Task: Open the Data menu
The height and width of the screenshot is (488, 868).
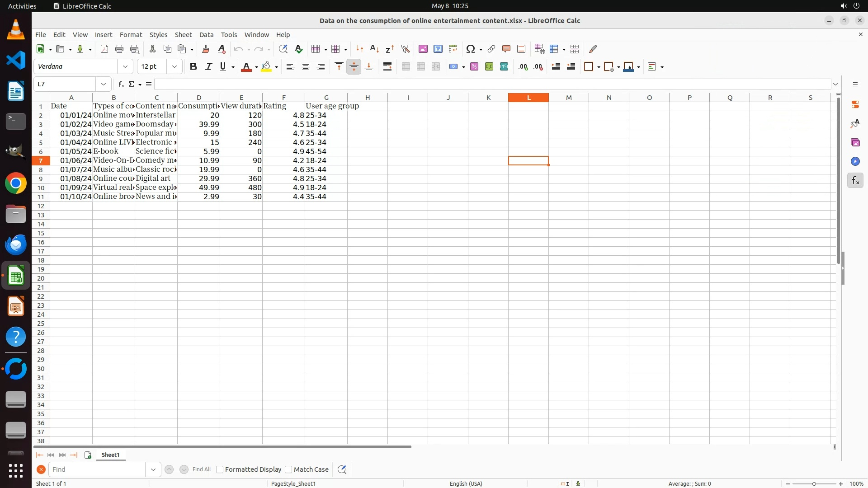Action: [x=206, y=35]
